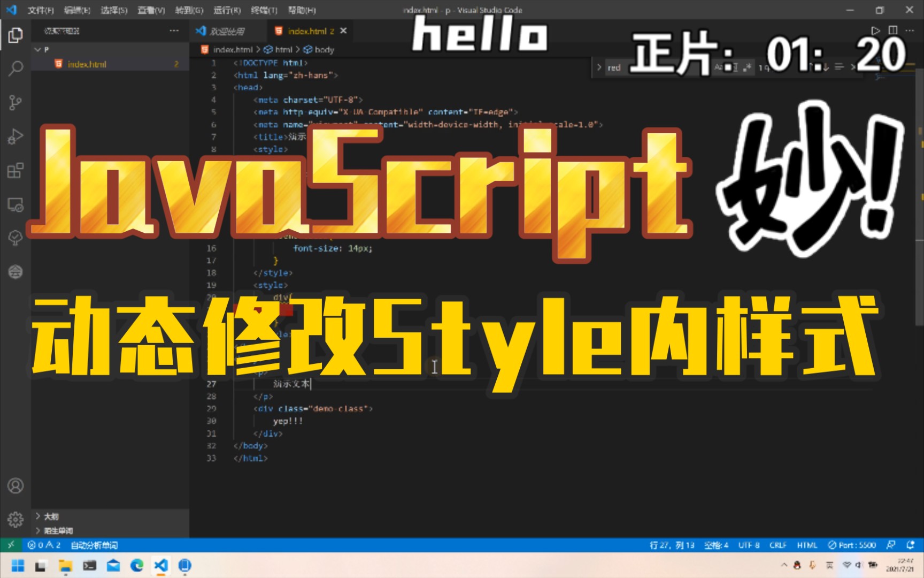The width and height of the screenshot is (924, 578).
Task: Open the Extensions view
Action: pos(16,171)
